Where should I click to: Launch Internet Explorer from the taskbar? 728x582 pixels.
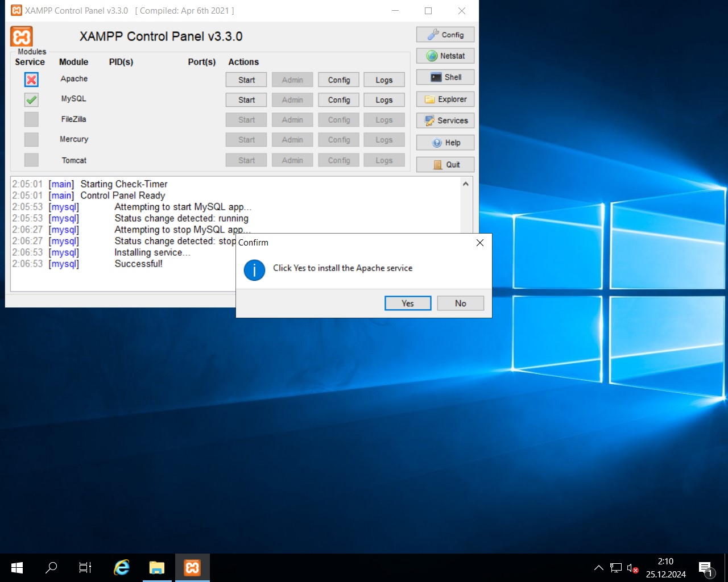(121, 567)
